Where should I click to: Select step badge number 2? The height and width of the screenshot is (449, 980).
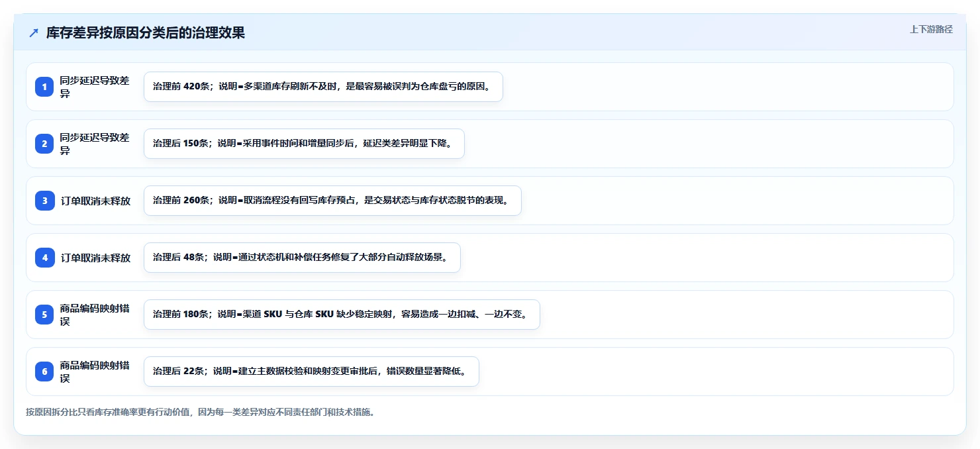(x=44, y=144)
